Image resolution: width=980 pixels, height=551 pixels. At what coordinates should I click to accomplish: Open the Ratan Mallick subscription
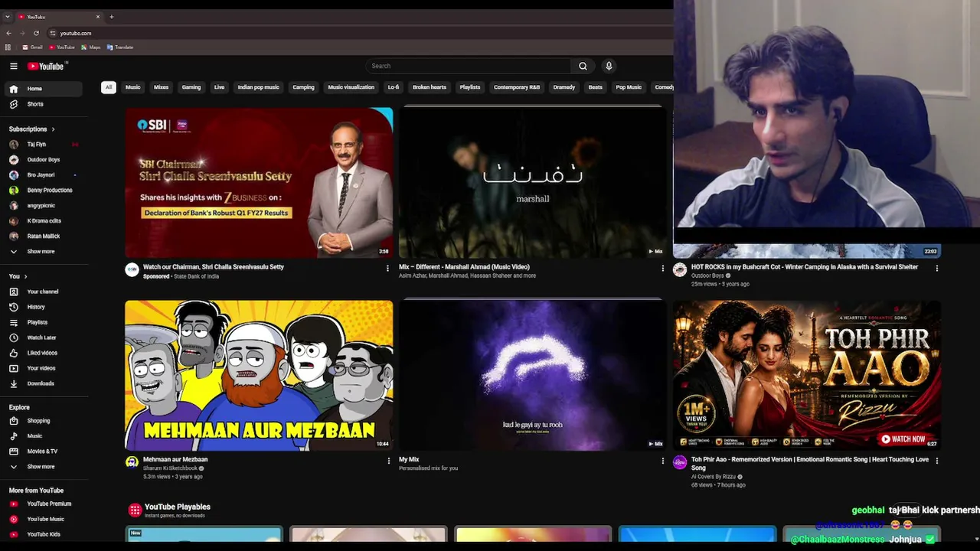(43, 236)
